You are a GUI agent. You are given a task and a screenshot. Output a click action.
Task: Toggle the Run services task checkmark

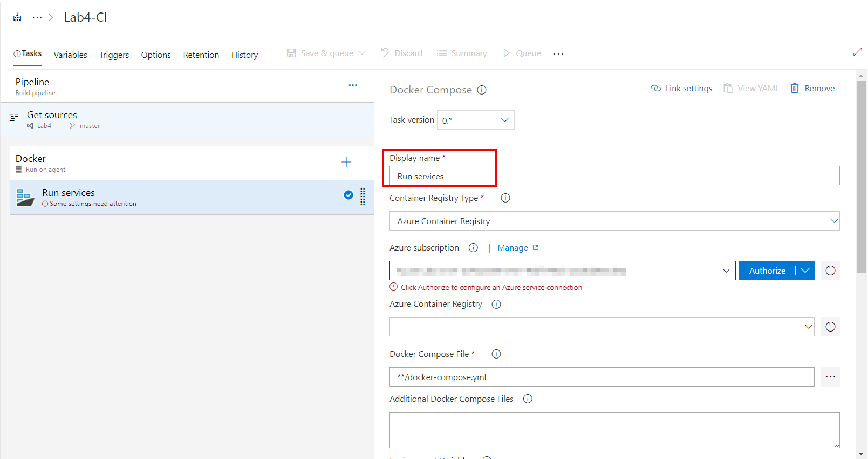348,195
